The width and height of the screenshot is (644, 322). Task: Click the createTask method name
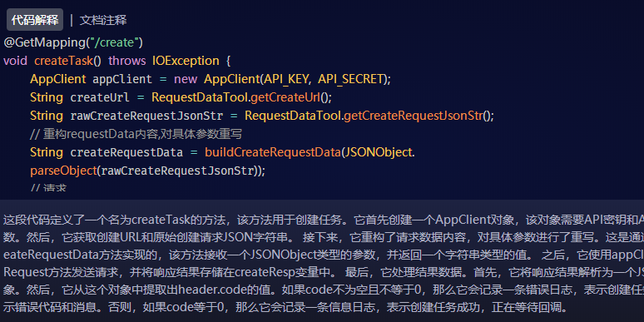(63, 61)
